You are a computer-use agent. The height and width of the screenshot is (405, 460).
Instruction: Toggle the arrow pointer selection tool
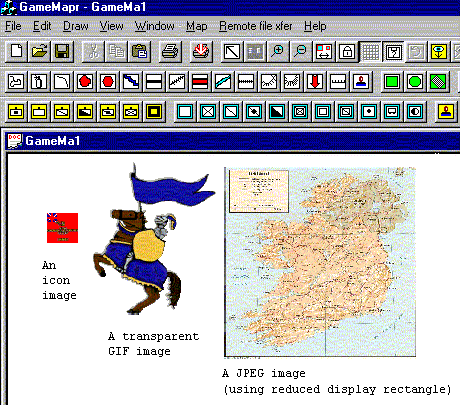tap(232, 52)
